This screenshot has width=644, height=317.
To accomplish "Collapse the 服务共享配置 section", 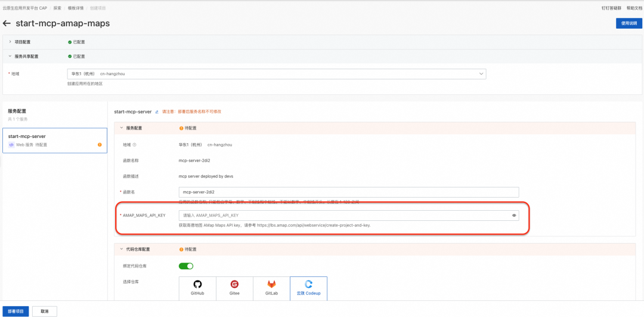I will (x=10, y=56).
